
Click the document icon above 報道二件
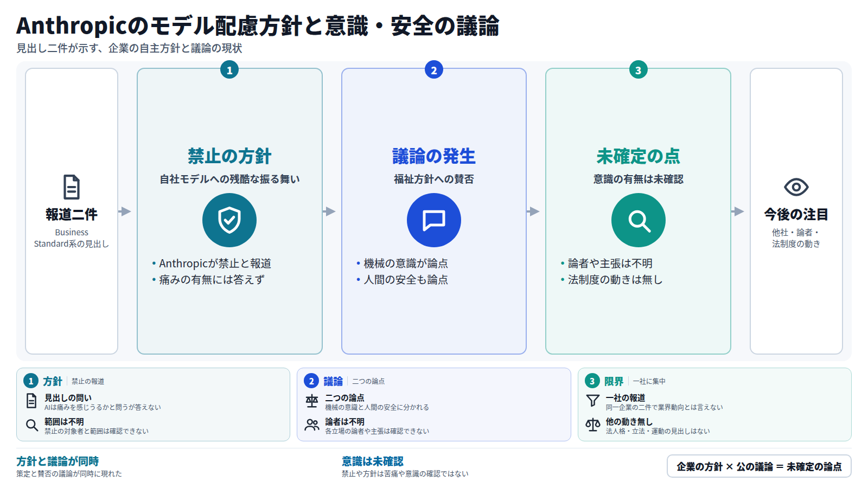[x=72, y=187]
